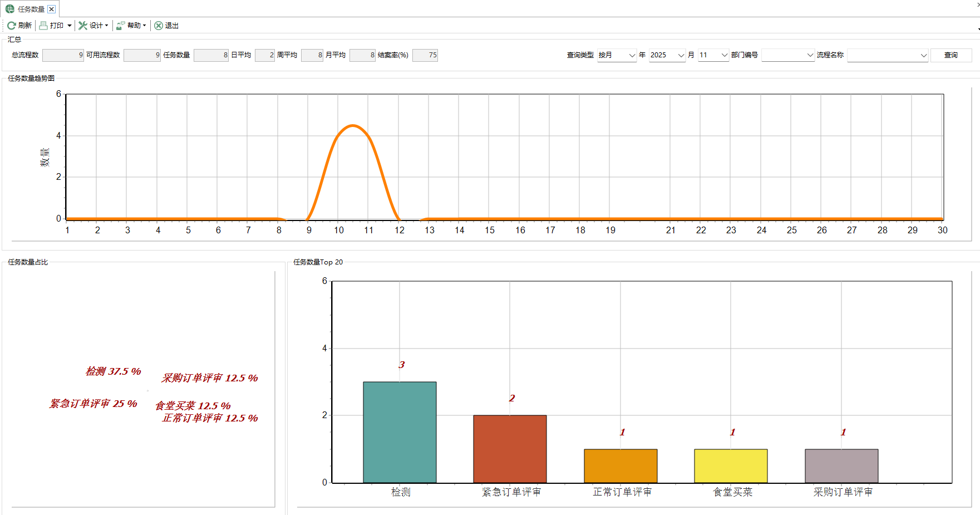
Task: Click the teal 检测 bar in chart
Action: [x=400, y=432]
